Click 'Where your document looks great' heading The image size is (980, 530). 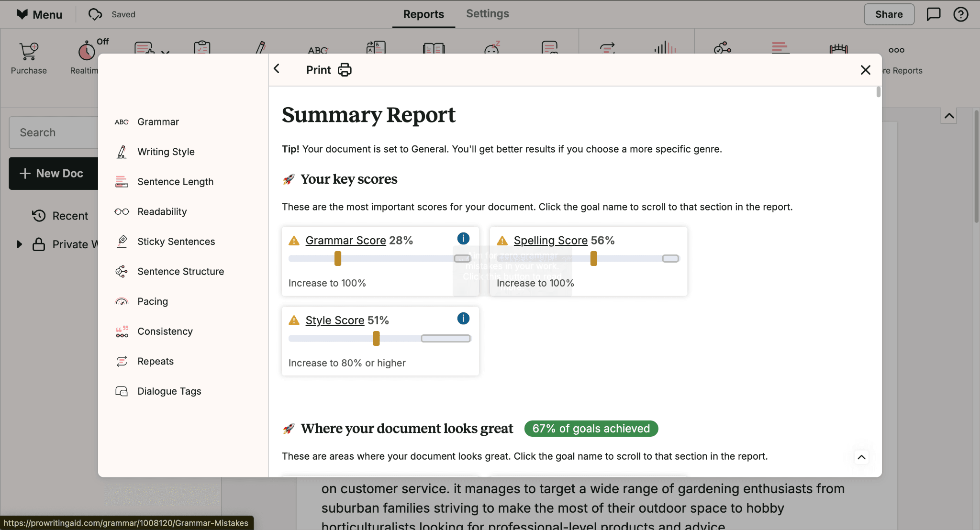coord(407,428)
